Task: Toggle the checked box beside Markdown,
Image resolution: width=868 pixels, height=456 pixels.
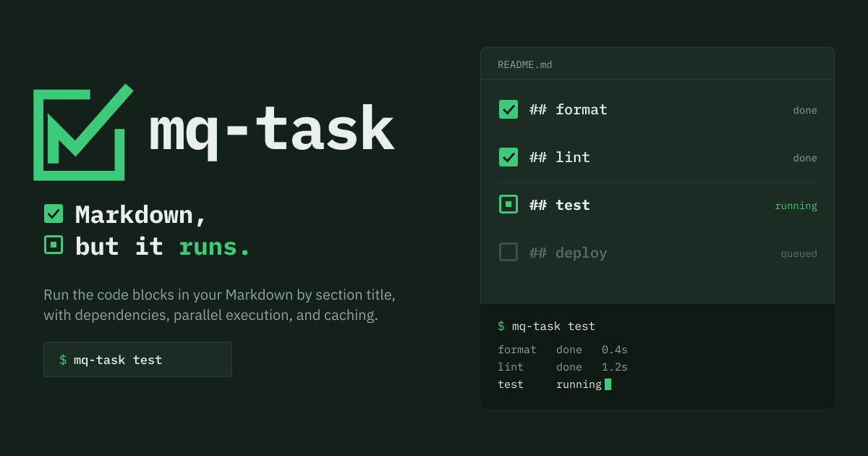Action: pos(54,214)
